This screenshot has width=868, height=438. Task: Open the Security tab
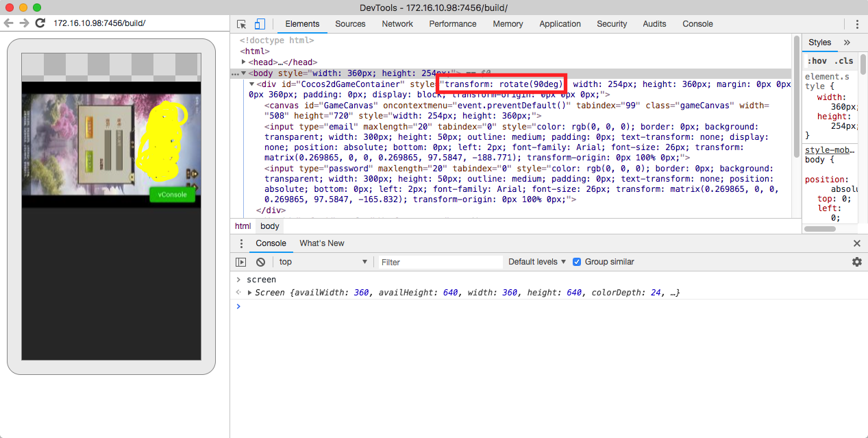(612, 24)
